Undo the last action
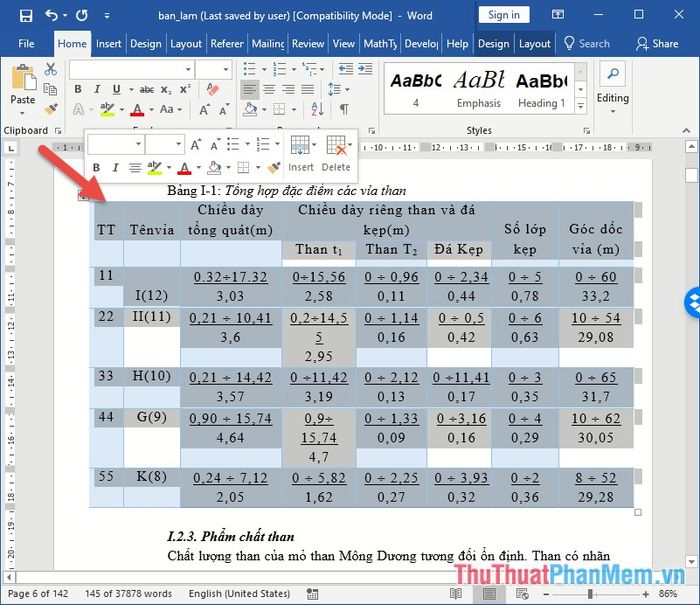The height and width of the screenshot is (605, 700). pos(51,16)
